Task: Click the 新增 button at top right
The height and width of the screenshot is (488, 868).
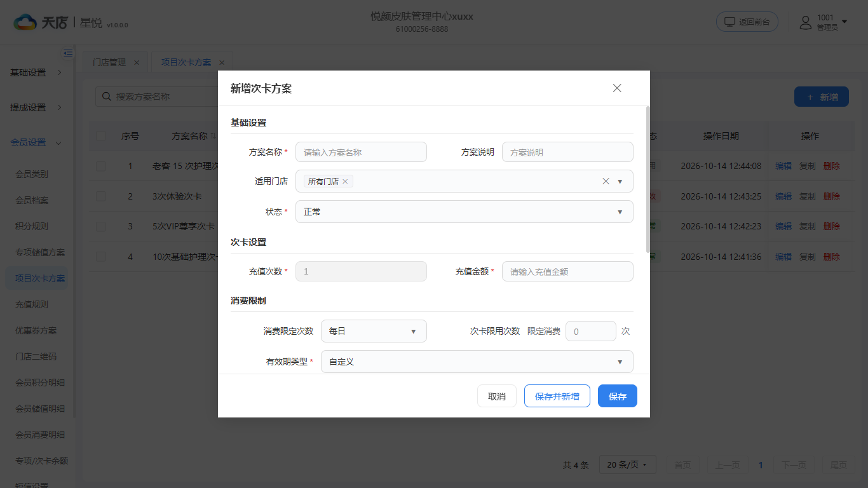Action: pos(822,97)
